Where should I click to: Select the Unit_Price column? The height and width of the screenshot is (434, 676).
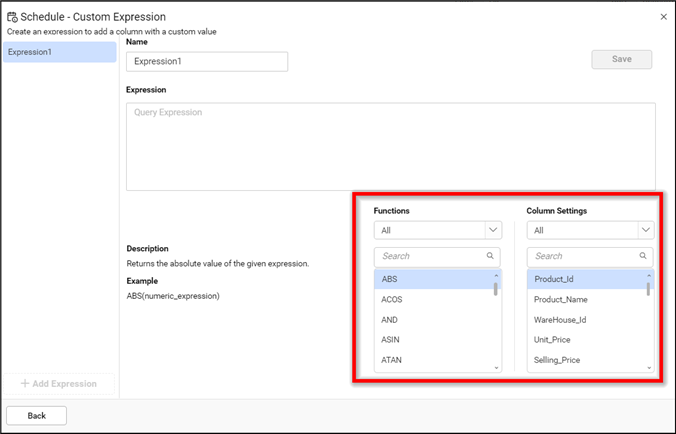585,339
